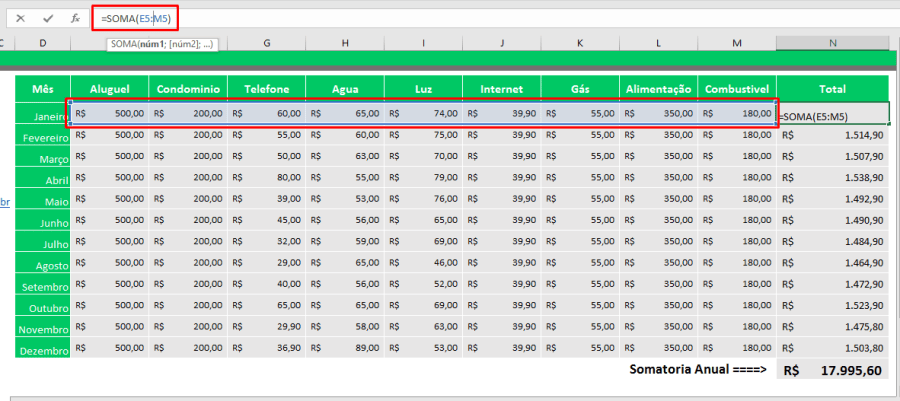Image resolution: width=900 pixels, height=401 pixels.
Task: Select the Agosto row label
Action: point(42,263)
